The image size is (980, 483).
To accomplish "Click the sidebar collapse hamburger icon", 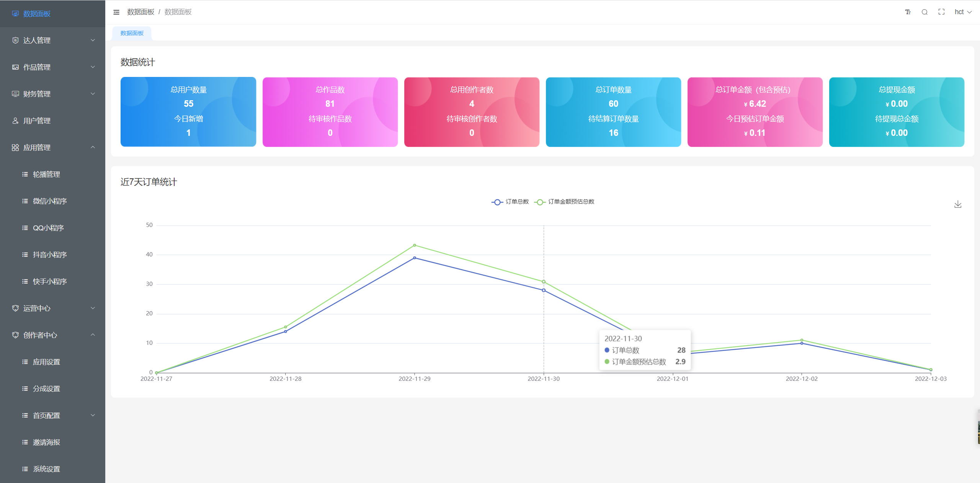I will (x=116, y=12).
